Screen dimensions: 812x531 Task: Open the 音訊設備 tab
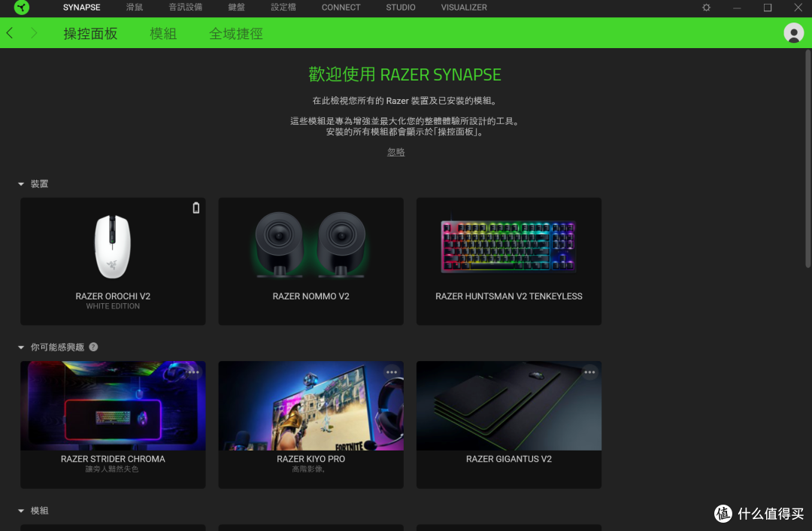coord(186,8)
